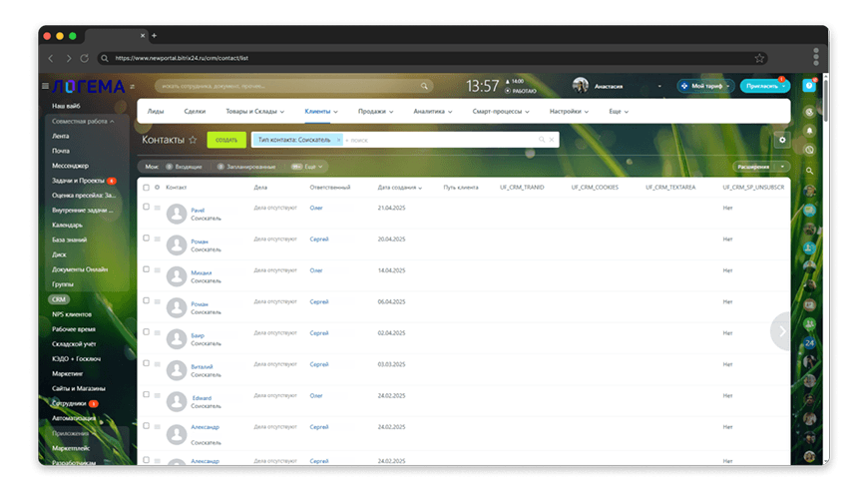
Task: Click the Пригласить button
Action: [765, 86]
